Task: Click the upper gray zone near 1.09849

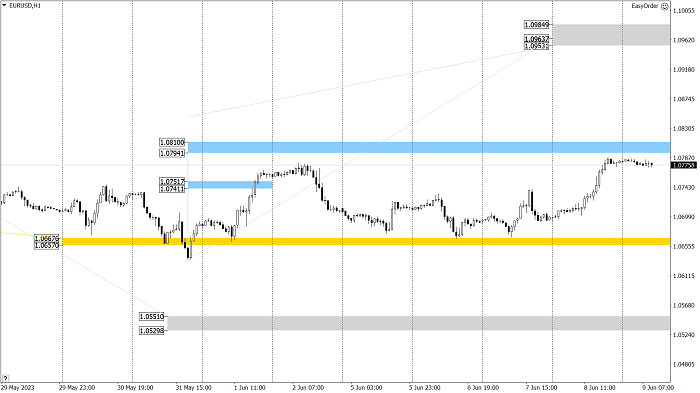Action: (x=611, y=35)
